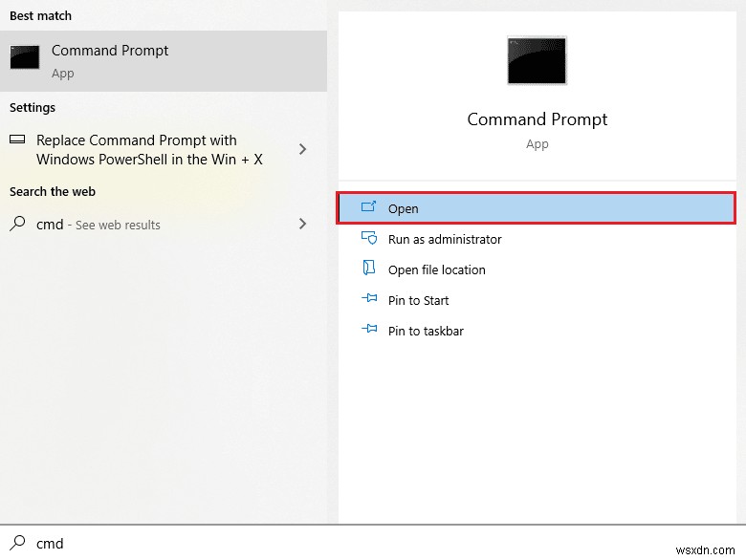Expand the cmd web results chevron
This screenshot has width=746, height=560.
coord(302,224)
